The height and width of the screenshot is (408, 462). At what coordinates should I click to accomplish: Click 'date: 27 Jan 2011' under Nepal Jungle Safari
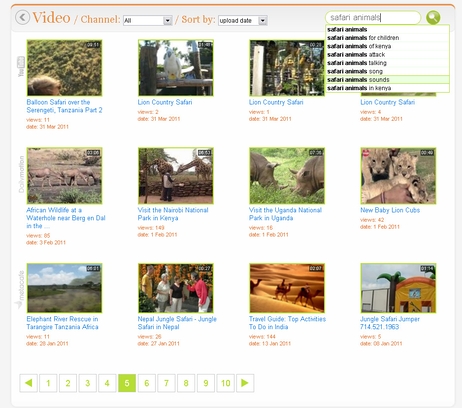coord(158,343)
